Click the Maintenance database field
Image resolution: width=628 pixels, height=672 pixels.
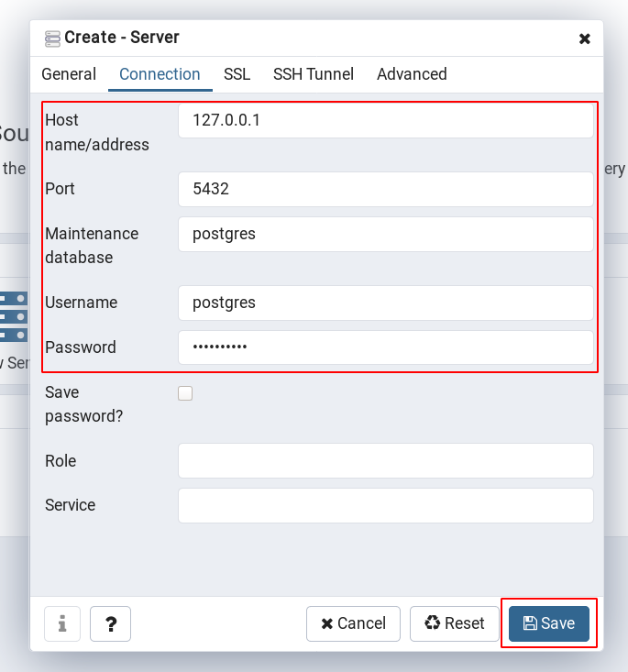coord(386,234)
